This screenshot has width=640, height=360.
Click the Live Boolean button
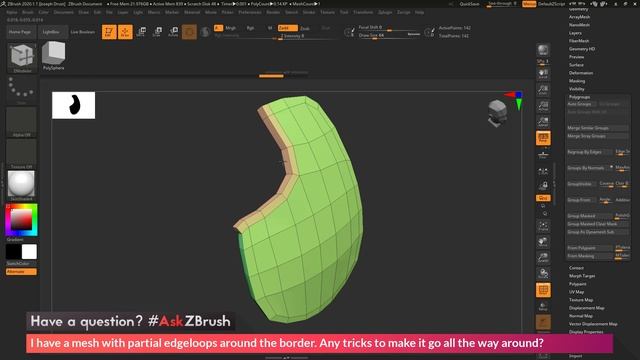coord(83,32)
